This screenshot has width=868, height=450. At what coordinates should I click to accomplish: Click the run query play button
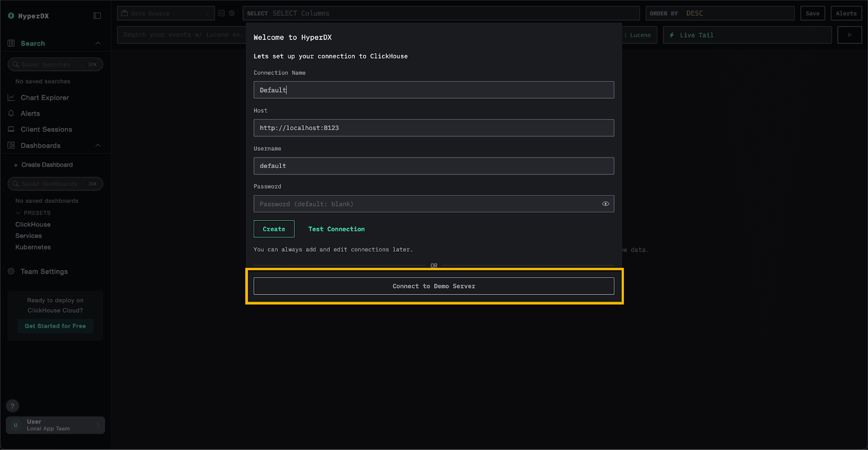tap(850, 35)
